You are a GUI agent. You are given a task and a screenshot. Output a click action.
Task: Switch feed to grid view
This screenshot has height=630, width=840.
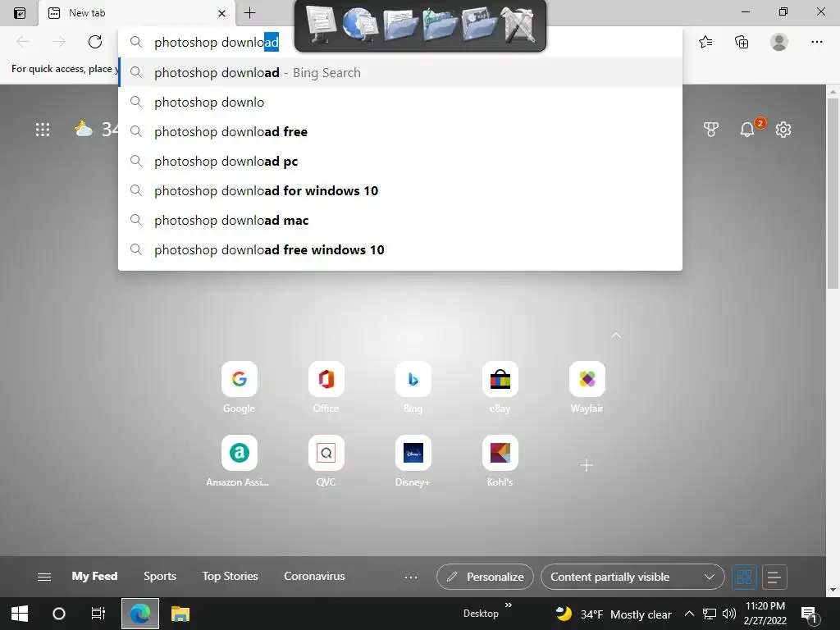click(x=744, y=577)
